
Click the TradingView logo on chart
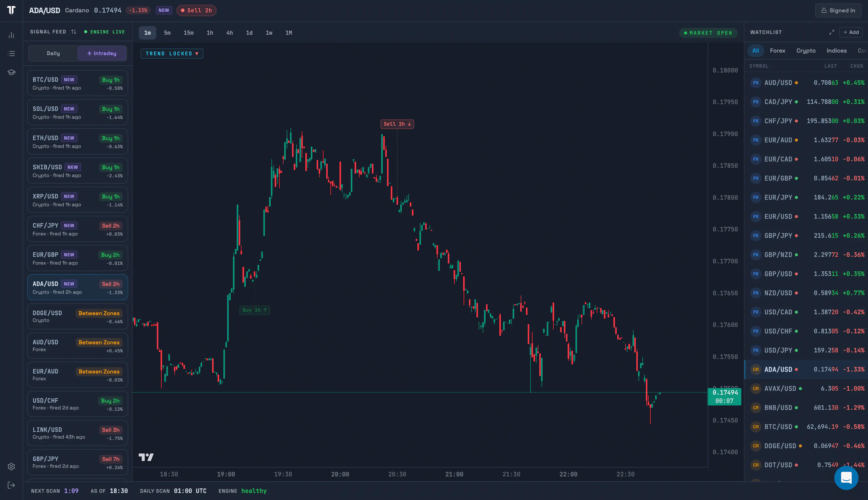click(146, 457)
